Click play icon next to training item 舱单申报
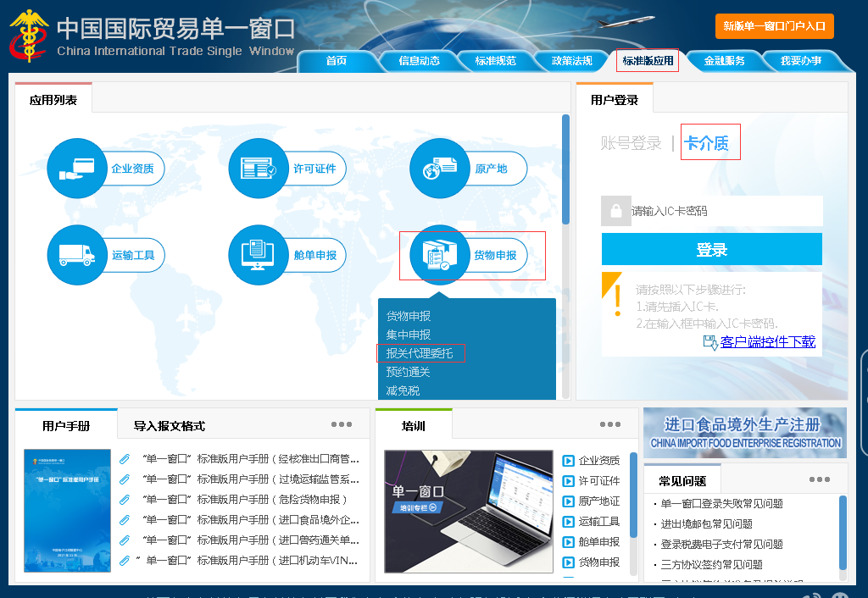The width and height of the screenshot is (868, 598). coord(569,542)
